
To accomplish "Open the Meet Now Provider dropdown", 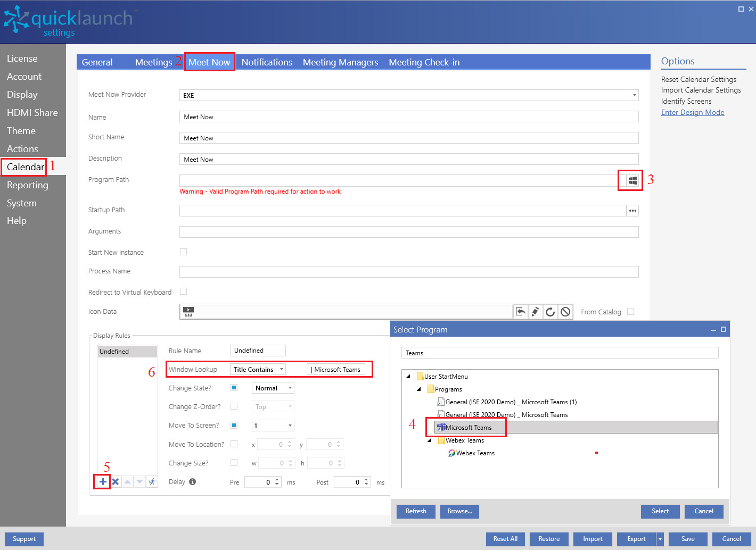I will tap(409, 95).
